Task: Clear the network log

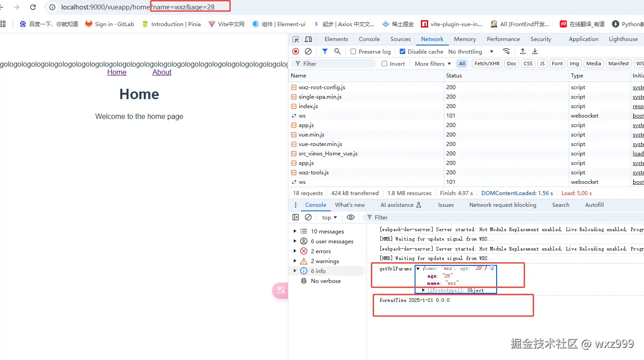Action: point(308,51)
